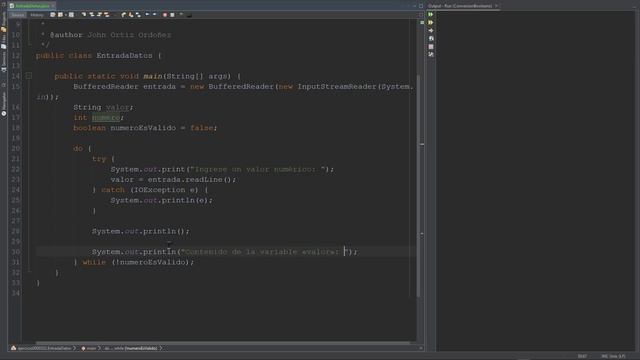640x360 pixels.
Task: Click the class name EntradaDatos on line 12
Action: tap(124, 56)
